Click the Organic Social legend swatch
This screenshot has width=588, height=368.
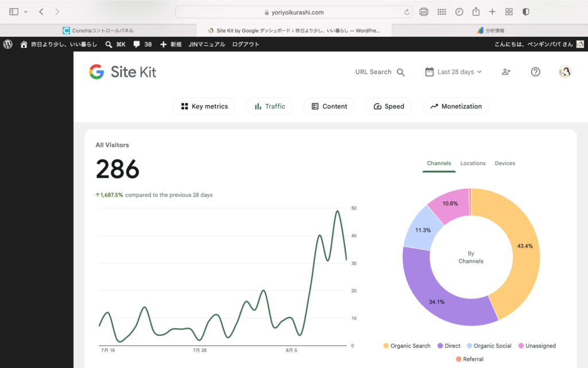469,346
